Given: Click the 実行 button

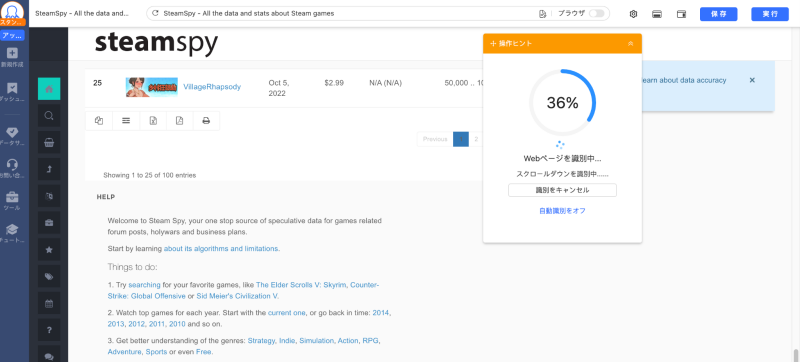Looking at the screenshot, I should point(770,14).
